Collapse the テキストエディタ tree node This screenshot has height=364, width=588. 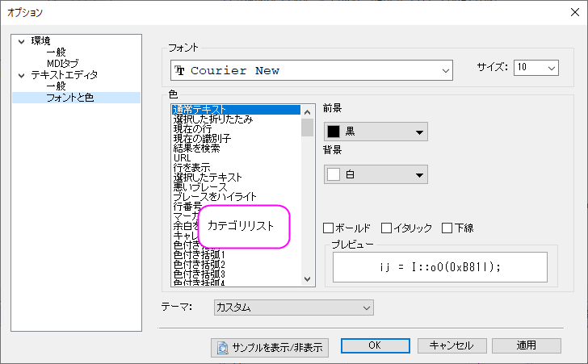tap(22, 75)
